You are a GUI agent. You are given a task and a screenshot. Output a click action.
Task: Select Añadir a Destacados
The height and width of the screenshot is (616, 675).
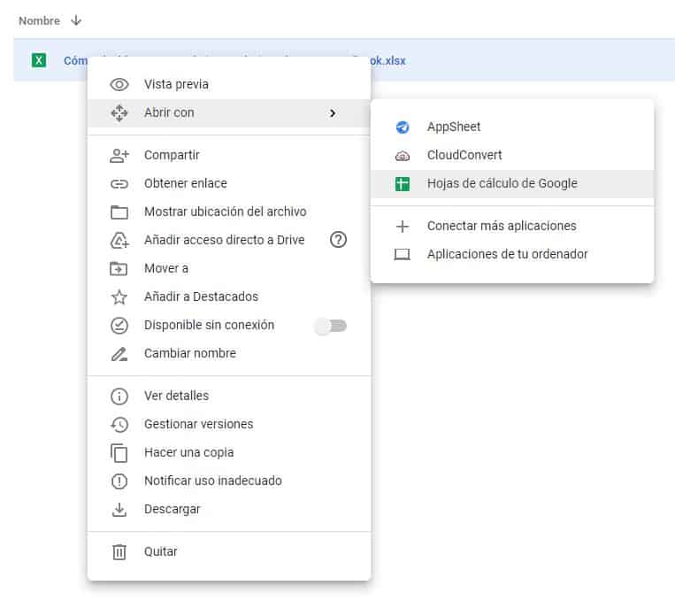point(229,296)
